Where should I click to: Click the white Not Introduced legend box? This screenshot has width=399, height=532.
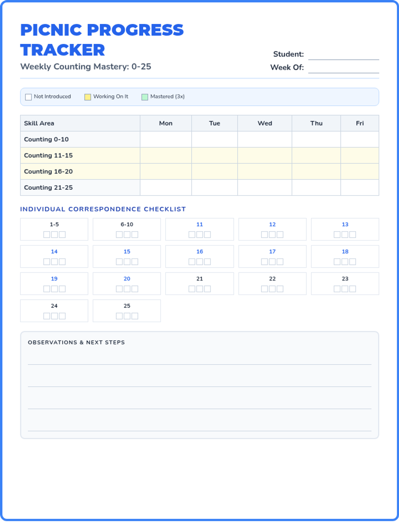[29, 97]
